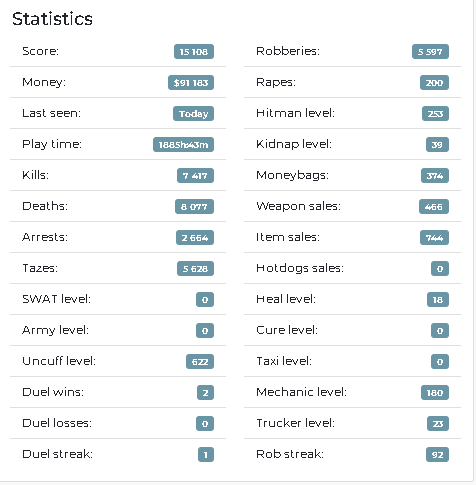Image resolution: width=476 pixels, height=485 pixels.
Task: Click the Weapon sales badge 466
Action: point(434,207)
